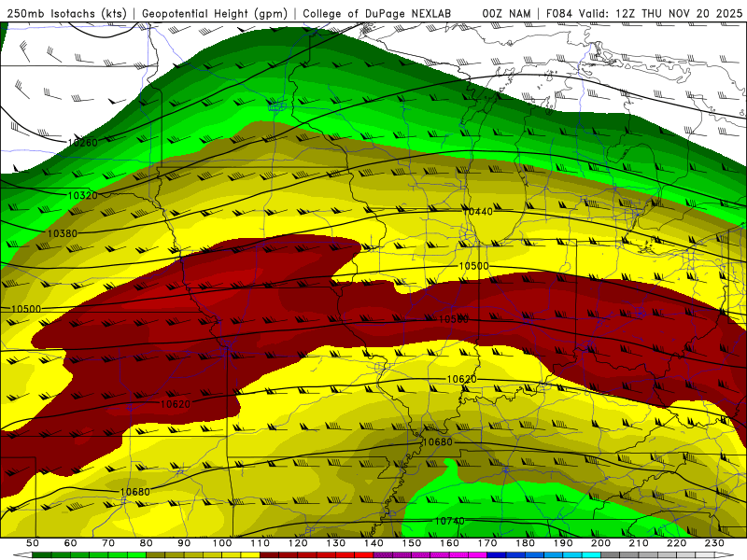Pick the dark red swatch just after 110
This screenshot has height=560, width=747.
[x=269, y=555]
